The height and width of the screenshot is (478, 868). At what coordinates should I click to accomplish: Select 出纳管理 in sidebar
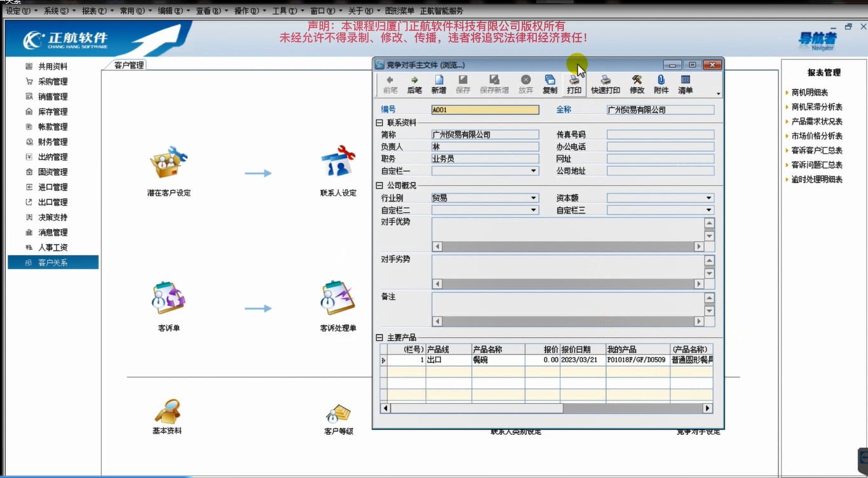tap(53, 157)
